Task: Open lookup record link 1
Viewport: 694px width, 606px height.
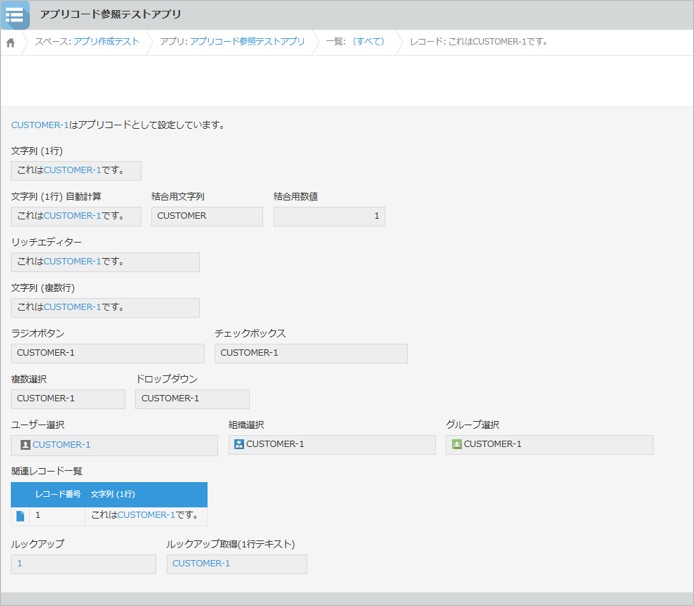Action: 19,564
